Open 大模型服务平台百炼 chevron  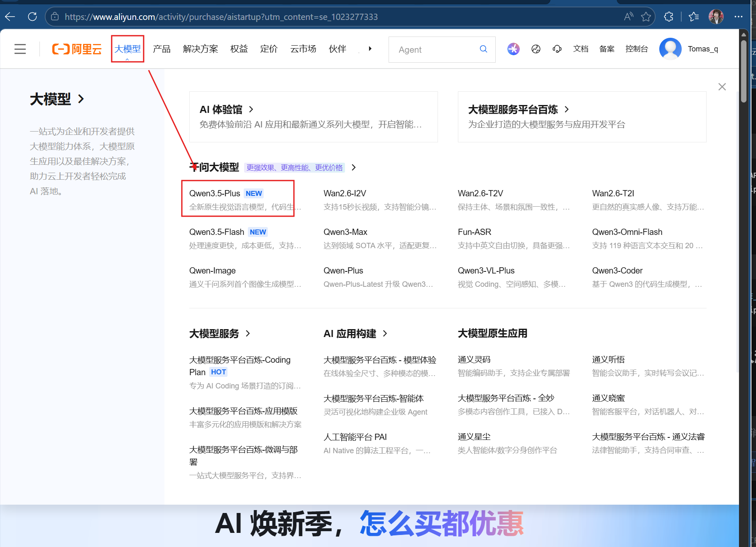(x=567, y=109)
